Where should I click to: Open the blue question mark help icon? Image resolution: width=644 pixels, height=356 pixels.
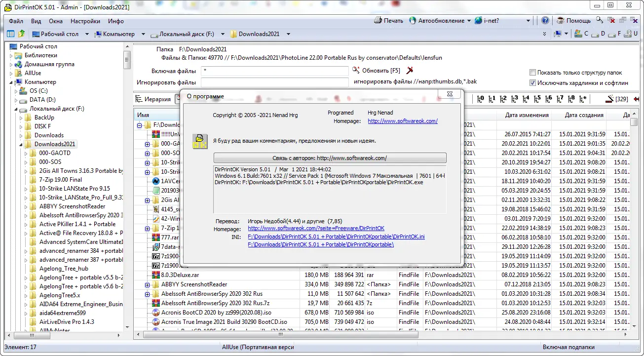pyautogui.click(x=545, y=21)
